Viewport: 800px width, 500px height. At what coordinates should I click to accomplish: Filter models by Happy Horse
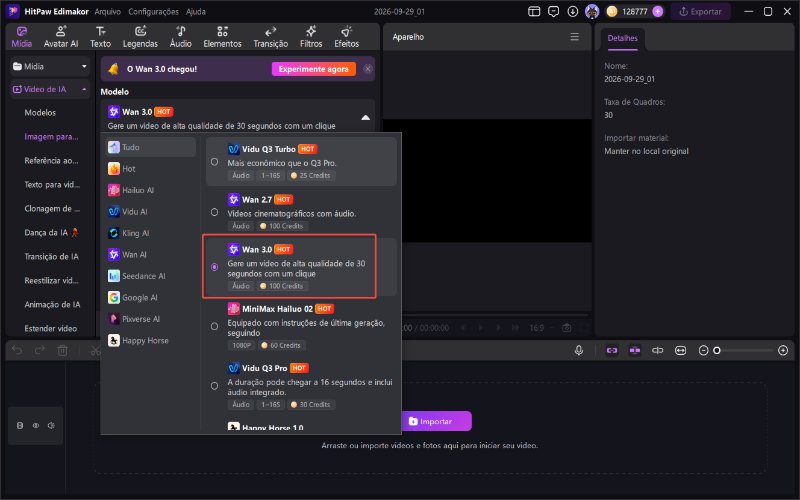[x=151, y=340]
